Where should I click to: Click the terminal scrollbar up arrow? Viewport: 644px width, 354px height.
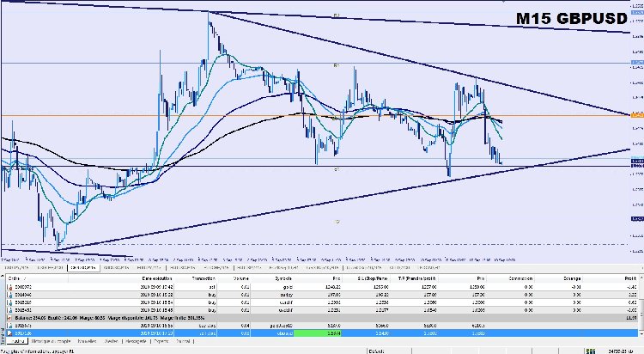(x=641, y=278)
